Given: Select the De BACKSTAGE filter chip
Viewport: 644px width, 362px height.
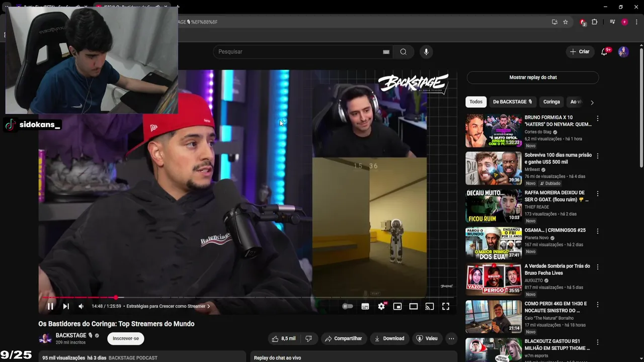Looking at the screenshot, I should [x=512, y=102].
